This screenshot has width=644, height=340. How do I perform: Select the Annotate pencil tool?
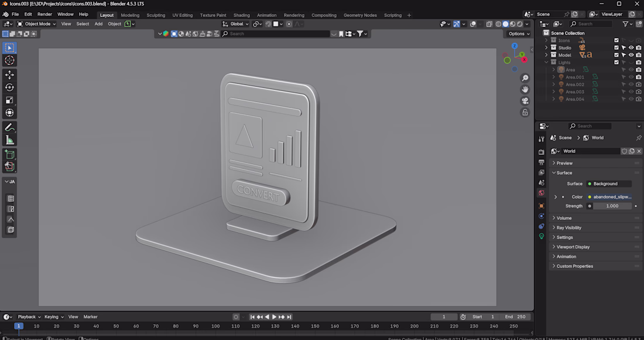pyautogui.click(x=9, y=127)
